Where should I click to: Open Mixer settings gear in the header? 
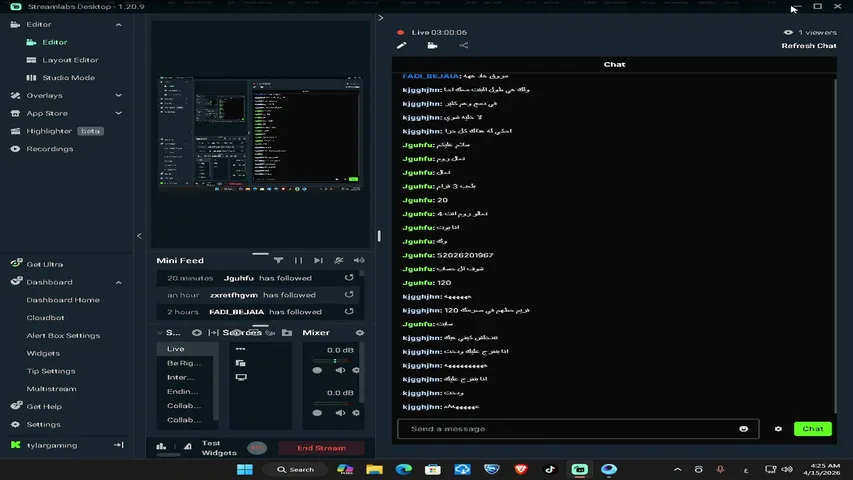pyautogui.click(x=360, y=333)
